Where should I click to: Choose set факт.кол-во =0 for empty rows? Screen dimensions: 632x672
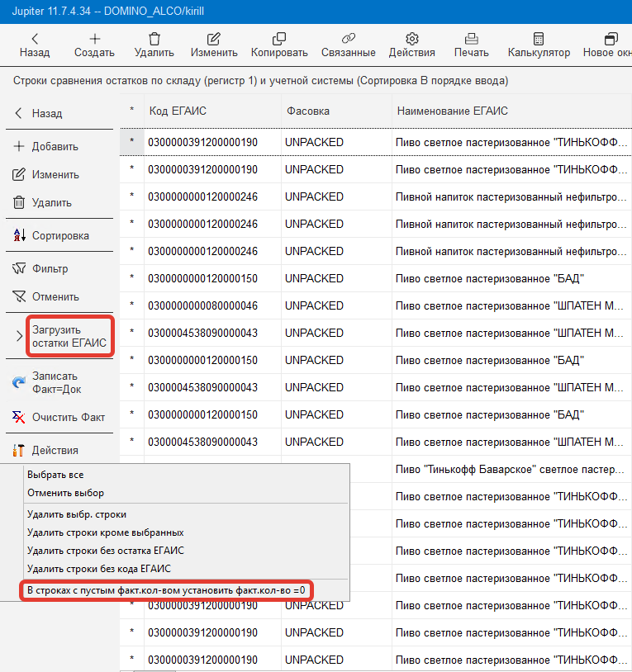click(166, 590)
